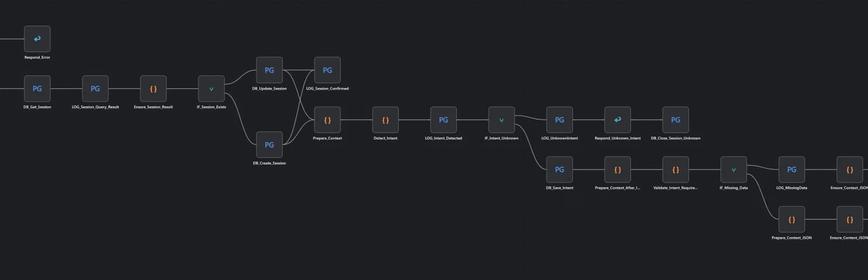Open the LOG_Session_Query_Result node
This screenshot has height=280, width=868.
[x=95, y=88]
